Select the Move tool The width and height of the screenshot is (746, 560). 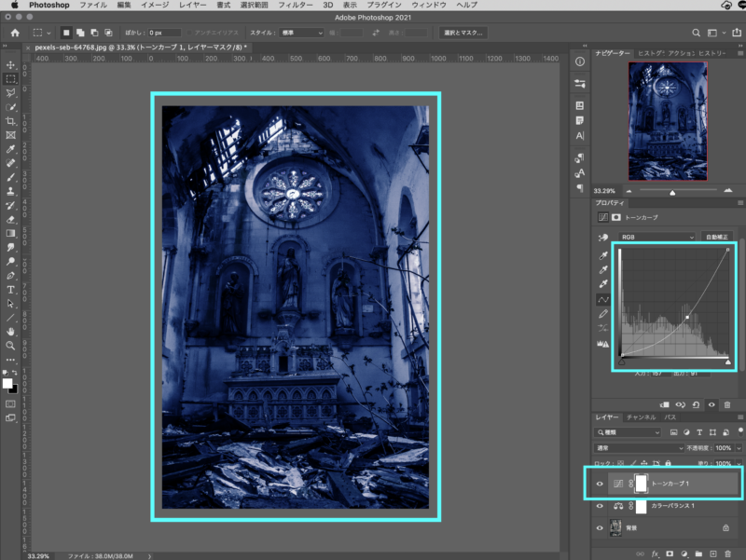click(x=10, y=65)
